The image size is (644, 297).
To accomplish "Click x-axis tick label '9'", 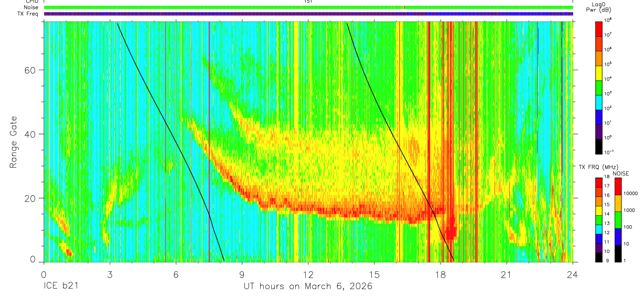I will click(242, 274).
